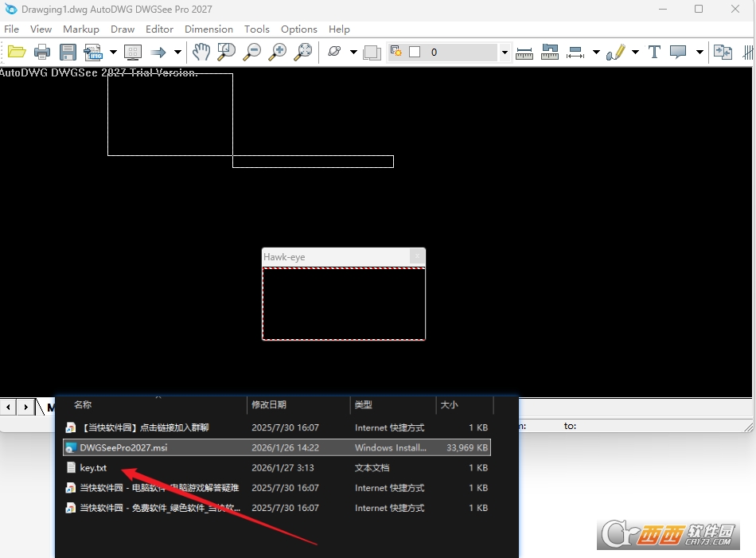Click the layer manager icon
756x558 pixels.
pos(396,51)
